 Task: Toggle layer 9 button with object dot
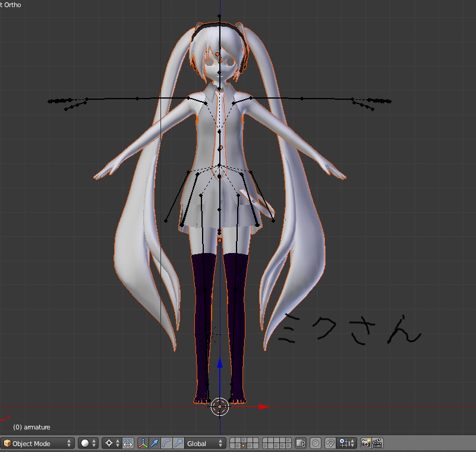point(250,445)
